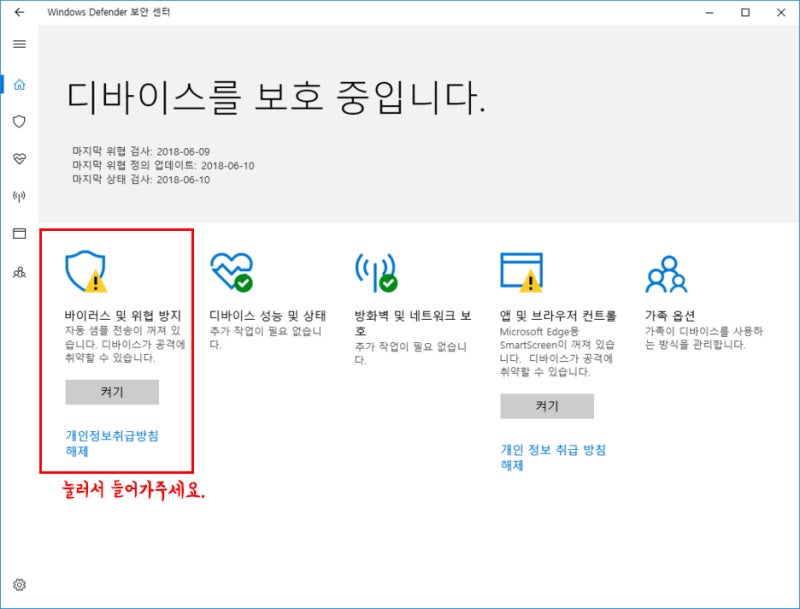Maximize the Windows Defender window
This screenshot has width=800, height=609.
click(745, 12)
